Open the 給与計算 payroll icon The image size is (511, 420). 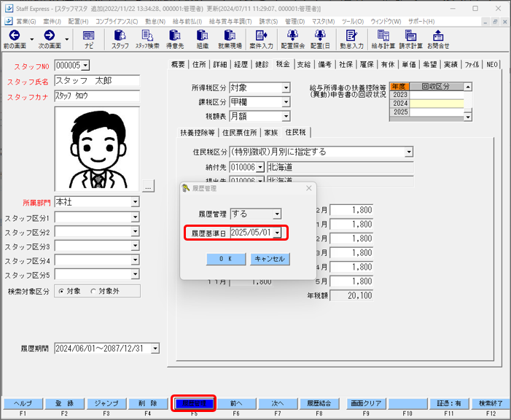tap(383, 35)
